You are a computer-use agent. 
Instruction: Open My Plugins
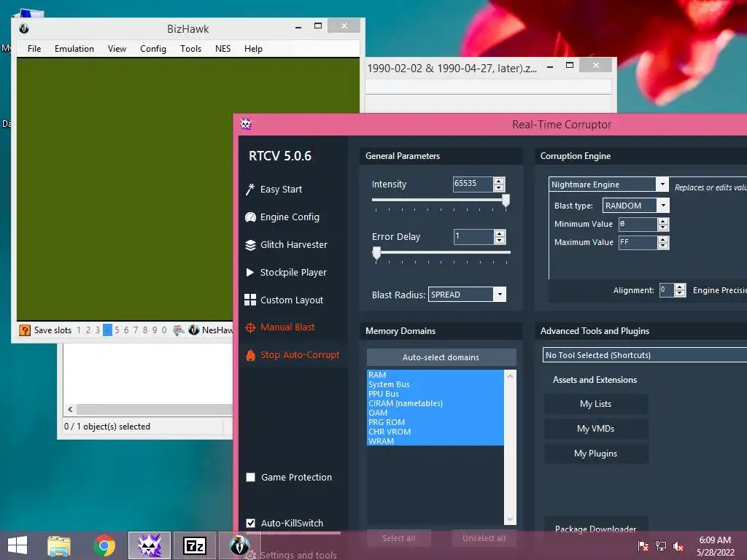coord(596,454)
